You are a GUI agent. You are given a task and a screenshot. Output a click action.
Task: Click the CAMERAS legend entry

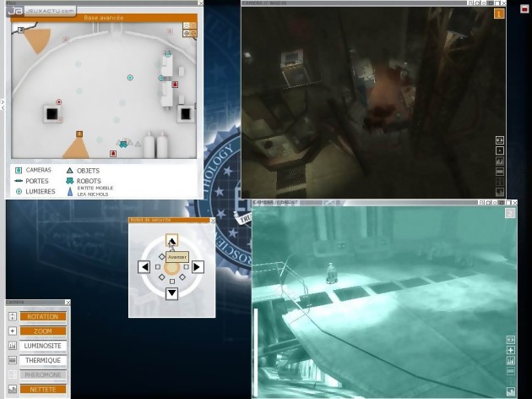pyautogui.click(x=33, y=170)
